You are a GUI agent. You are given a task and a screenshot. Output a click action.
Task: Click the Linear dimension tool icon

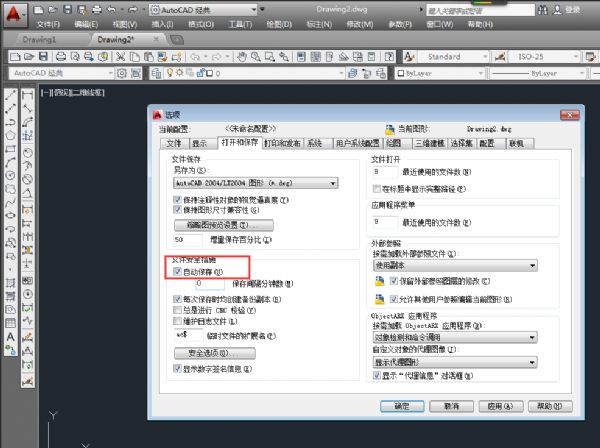click(27, 94)
